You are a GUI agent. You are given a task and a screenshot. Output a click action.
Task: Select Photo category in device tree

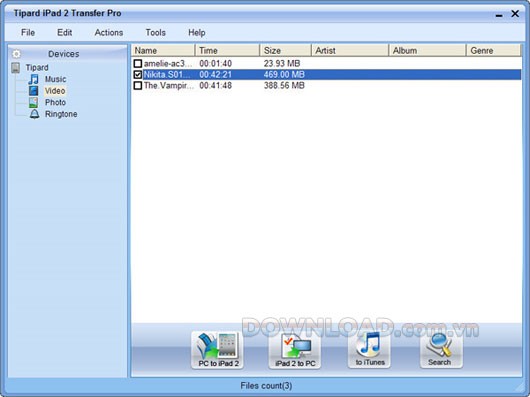pos(55,102)
